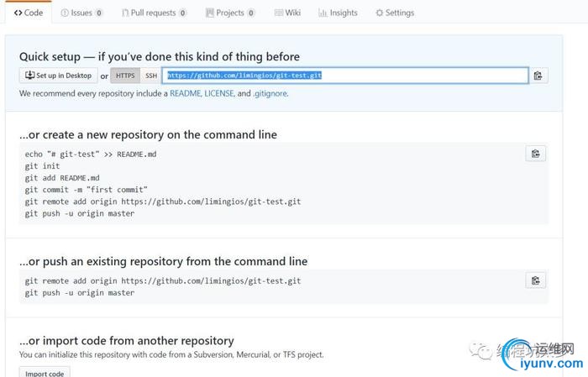
Task: Open repository Settings tab
Action: point(395,13)
